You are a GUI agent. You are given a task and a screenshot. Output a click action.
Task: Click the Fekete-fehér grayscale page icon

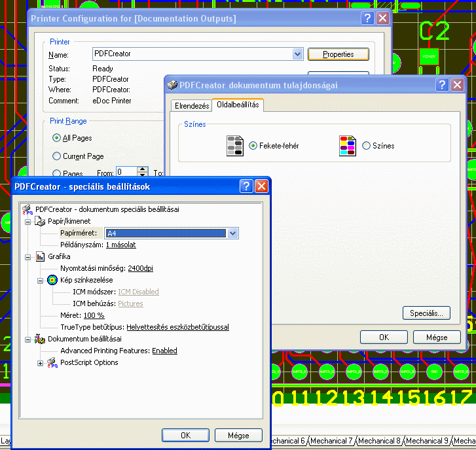pos(235,146)
